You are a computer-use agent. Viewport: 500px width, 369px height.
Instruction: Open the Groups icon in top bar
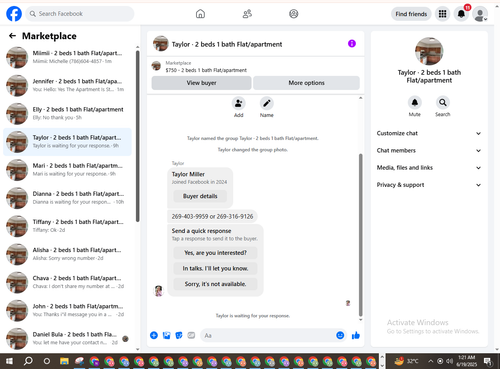[294, 14]
